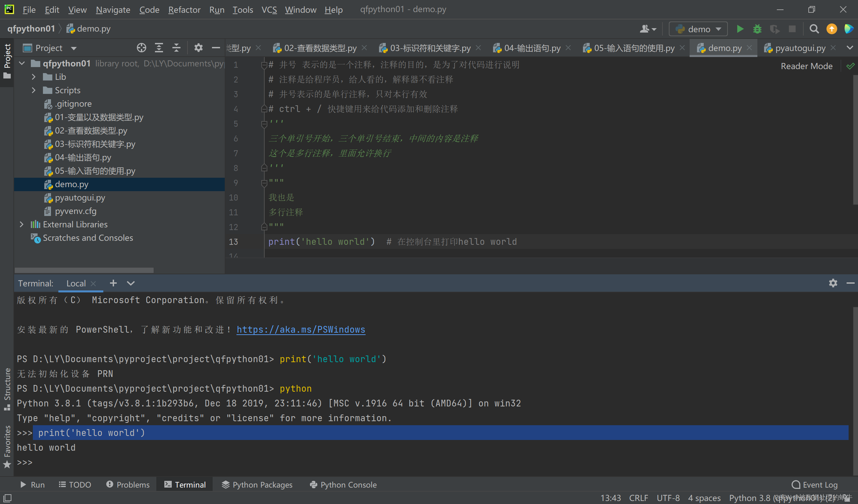
Task: Expand External Libraries node
Action: 22,224
